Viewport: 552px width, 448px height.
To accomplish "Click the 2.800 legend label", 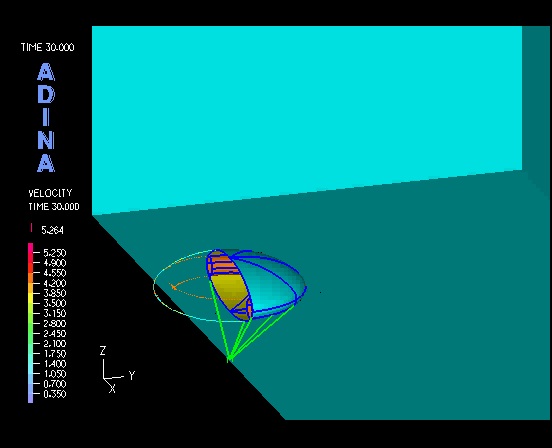I will (55, 323).
